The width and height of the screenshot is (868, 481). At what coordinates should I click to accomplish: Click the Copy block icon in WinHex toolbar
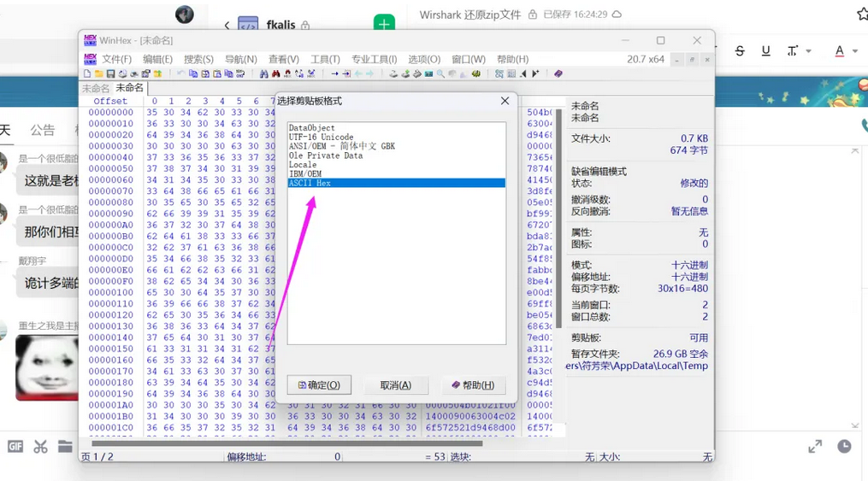[x=193, y=73]
